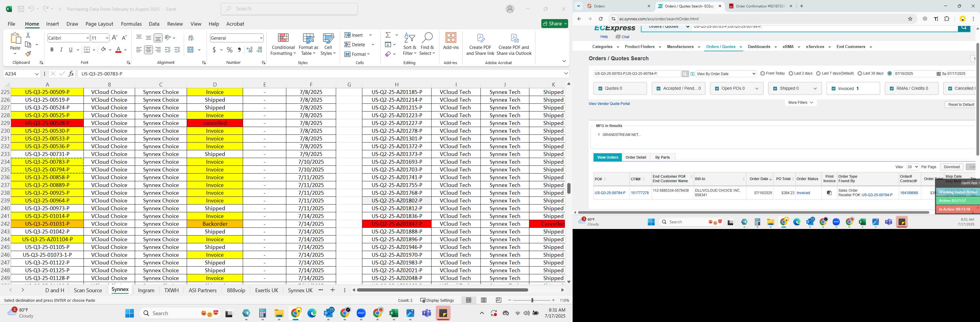The image size is (980, 322).
Task: Click the Cut scissors icon
Action: pos(28,35)
